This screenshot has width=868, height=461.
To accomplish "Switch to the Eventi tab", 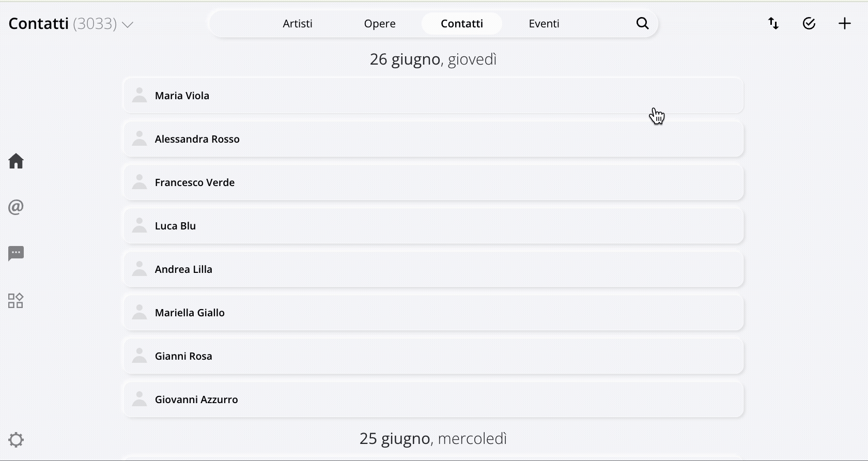I will coord(544,24).
